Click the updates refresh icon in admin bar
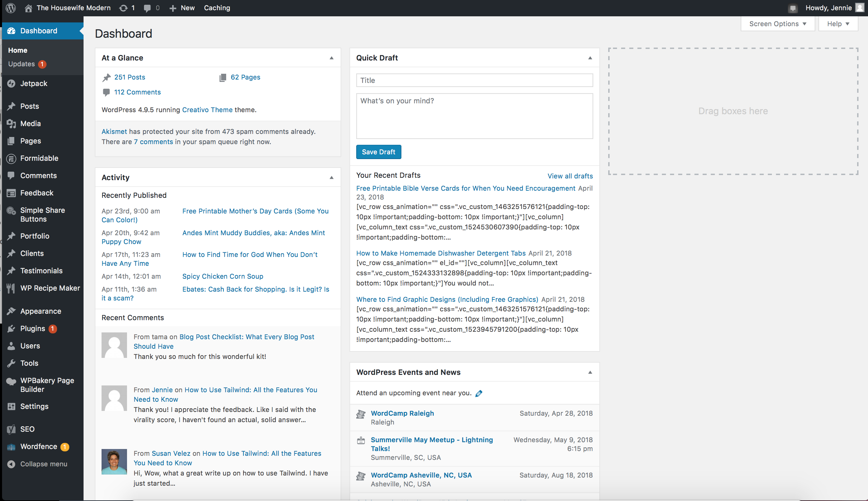The width and height of the screenshot is (868, 501). (123, 8)
